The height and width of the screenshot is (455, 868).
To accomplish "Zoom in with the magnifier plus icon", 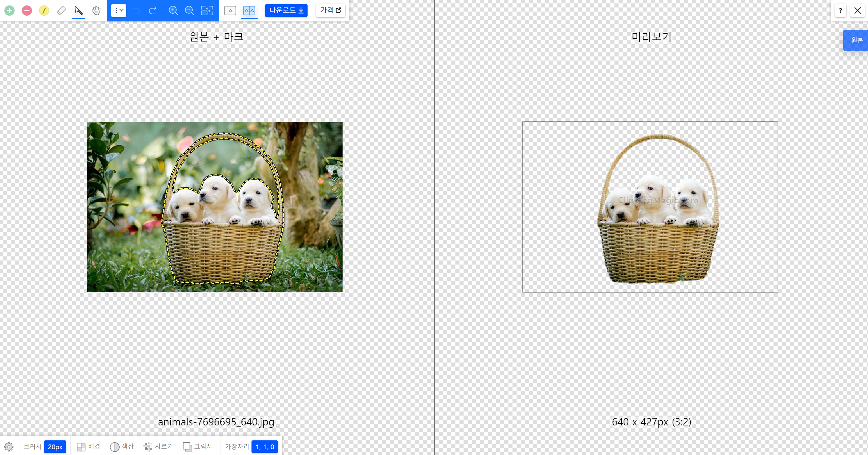I will [173, 11].
